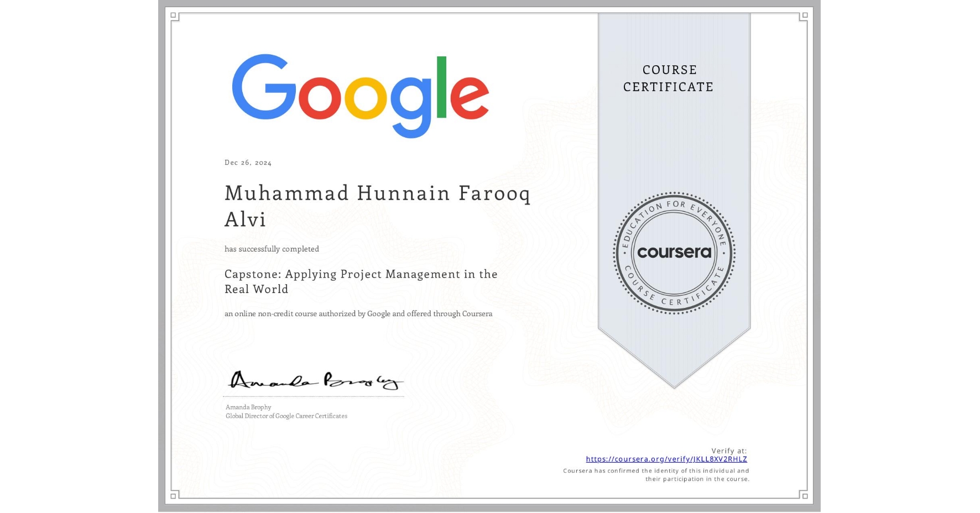Click 'Global Director of Google Career Certificates'
The image size is (980, 513).
286,416
